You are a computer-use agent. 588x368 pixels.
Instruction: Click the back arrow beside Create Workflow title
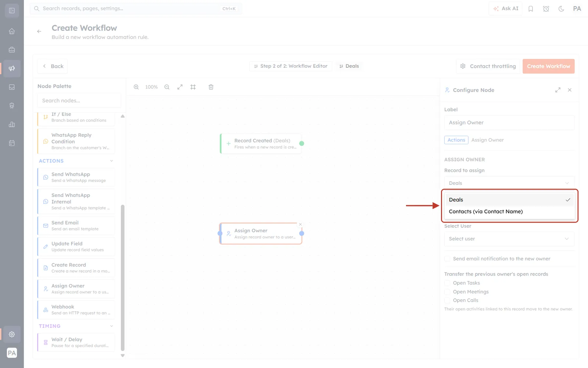click(x=39, y=32)
